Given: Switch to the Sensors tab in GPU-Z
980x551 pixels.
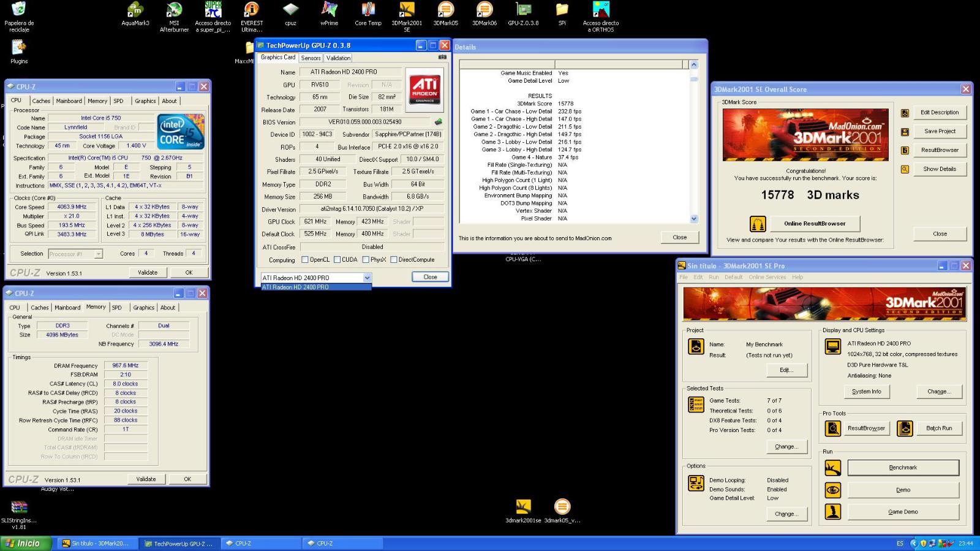Looking at the screenshot, I should click(x=311, y=58).
